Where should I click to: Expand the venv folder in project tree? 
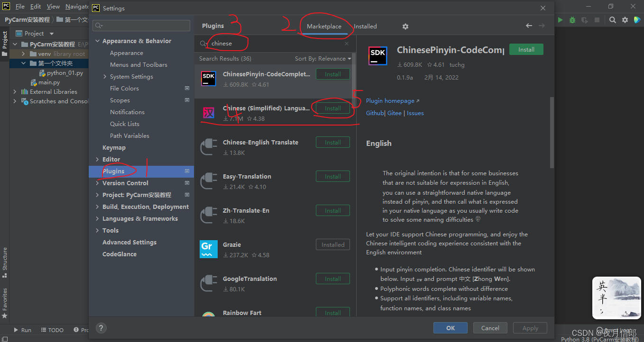[x=23, y=54]
